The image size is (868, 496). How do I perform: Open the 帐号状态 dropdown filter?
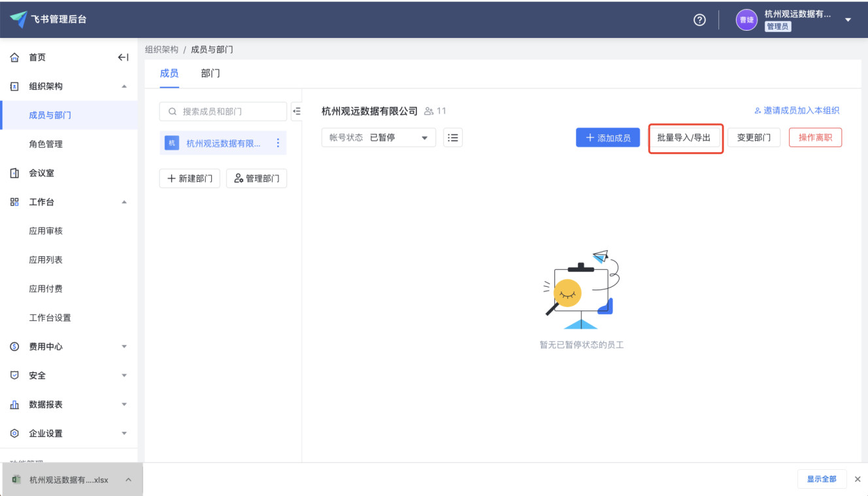point(378,137)
